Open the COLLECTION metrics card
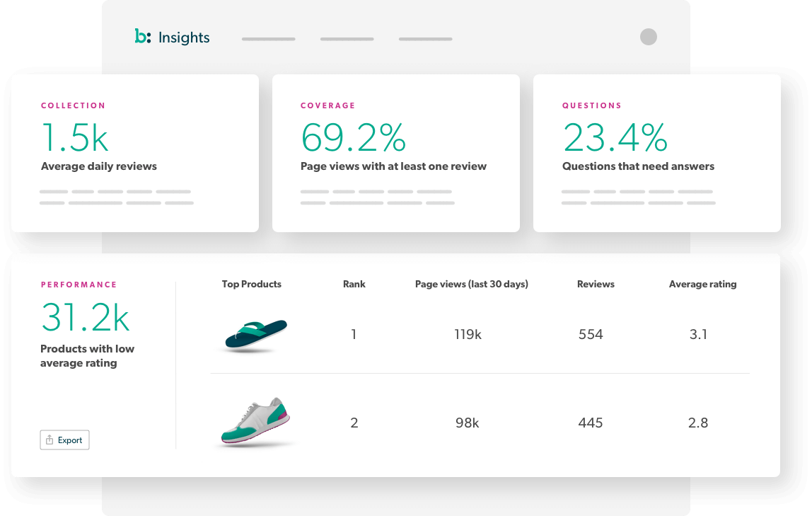The height and width of the screenshot is (516, 812). [134, 152]
